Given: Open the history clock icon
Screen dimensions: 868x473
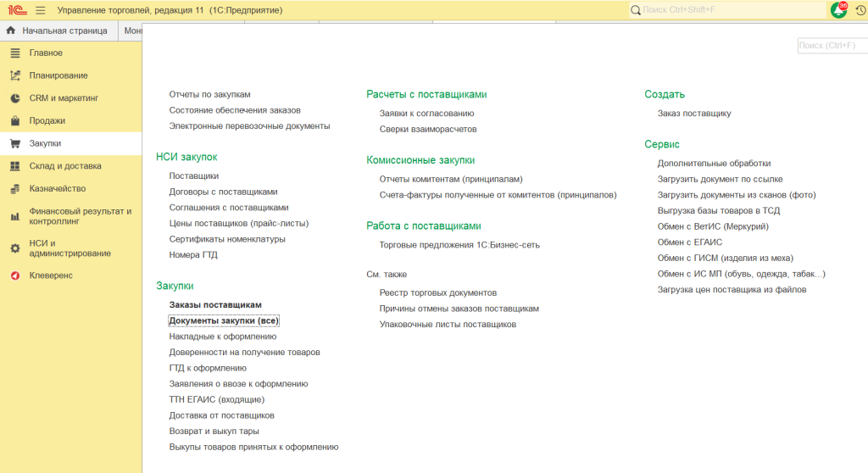Looking at the screenshot, I should click(861, 10).
